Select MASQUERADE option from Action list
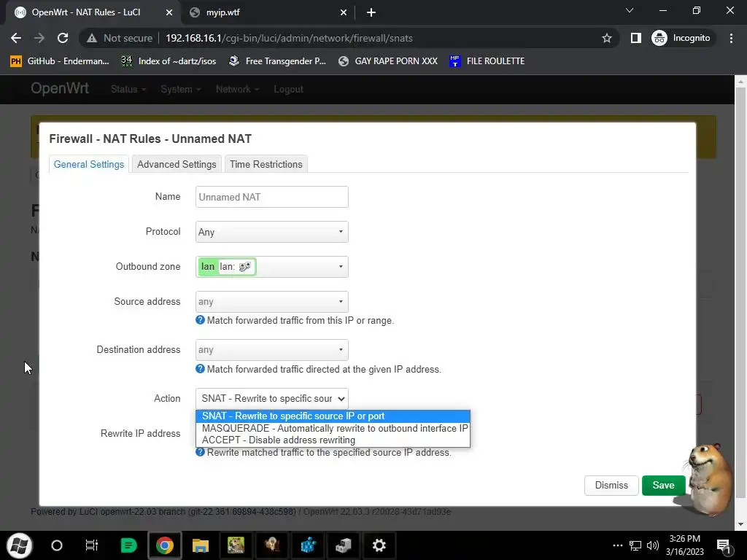The height and width of the screenshot is (560, 747). pyautogui.click(x=333, y=428)
